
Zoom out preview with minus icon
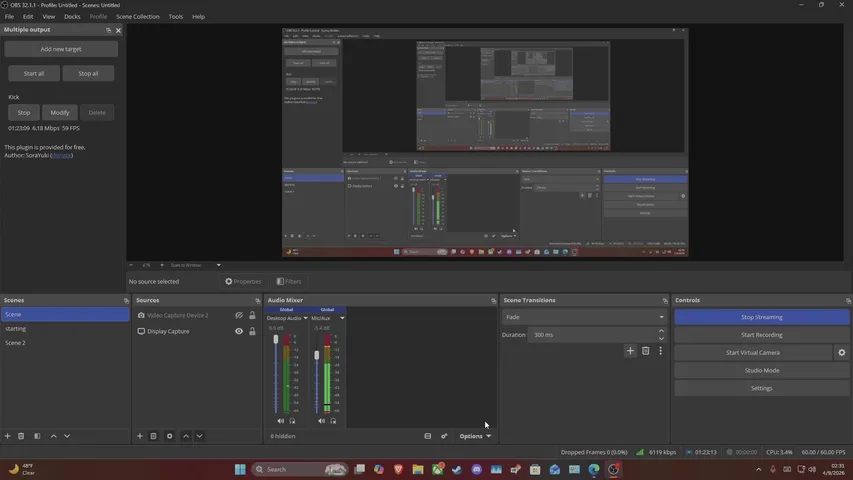(131, 265)
